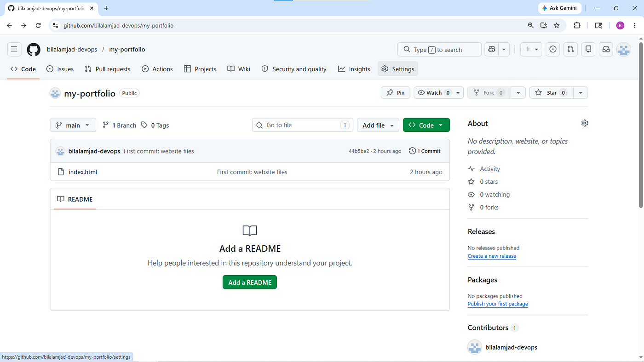Open bilalamjad-devops under Contributors

point(512,347)
